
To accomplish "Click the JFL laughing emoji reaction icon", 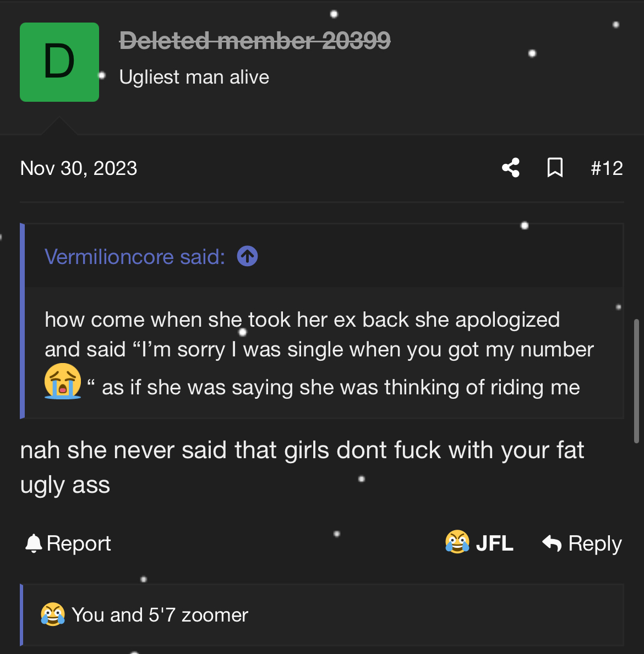I will 457,542.
